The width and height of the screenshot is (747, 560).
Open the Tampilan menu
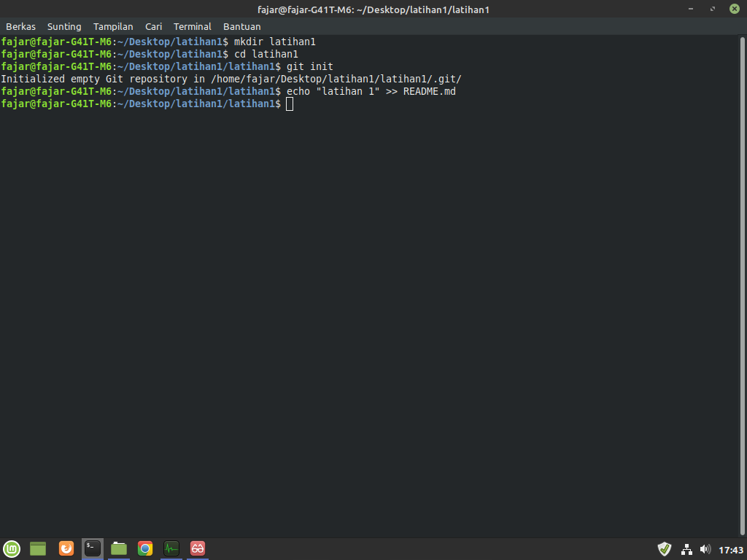tap(113, 27)
